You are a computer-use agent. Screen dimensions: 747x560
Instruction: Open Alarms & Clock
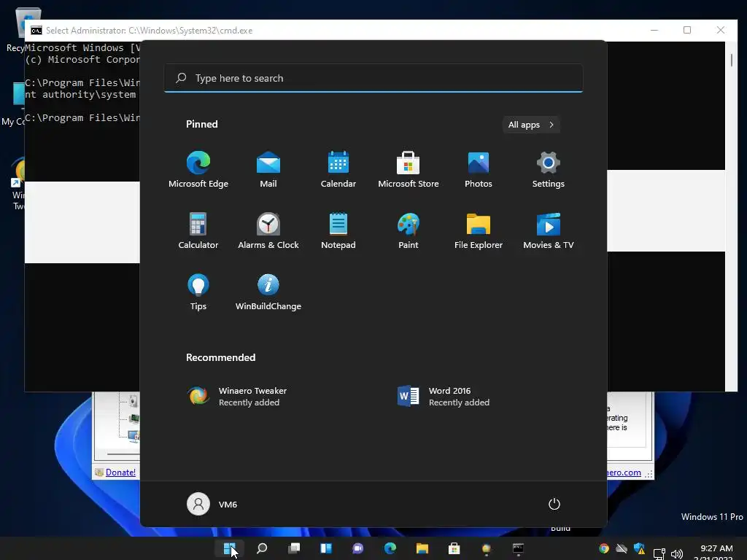[268, 230]
